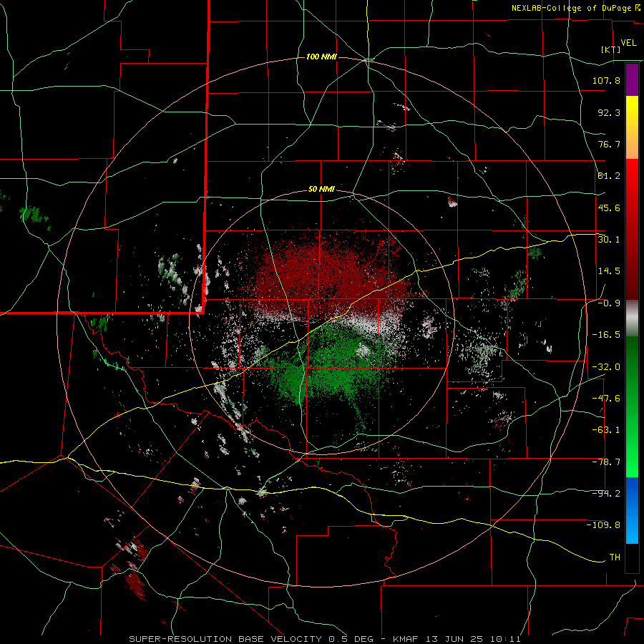Select the 107.8 legend value
644x644 pixels.
(606, 80)
